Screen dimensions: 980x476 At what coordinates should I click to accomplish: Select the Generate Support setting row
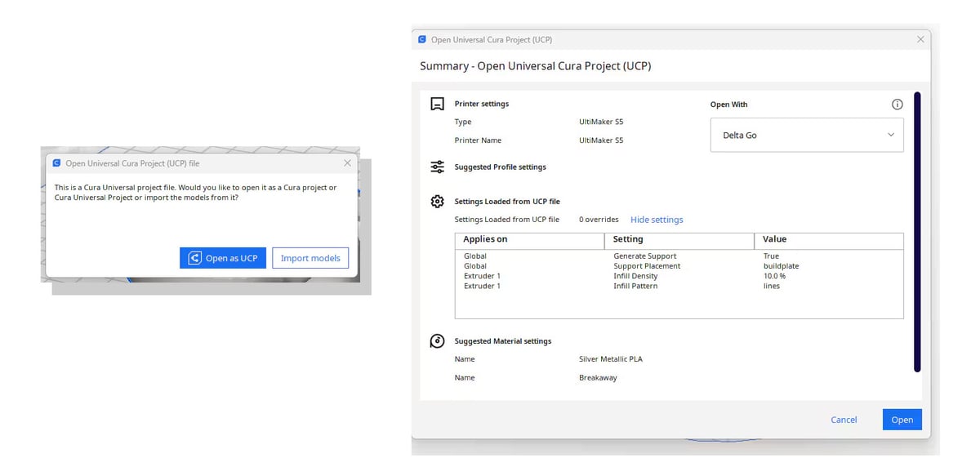click(679, 256)
